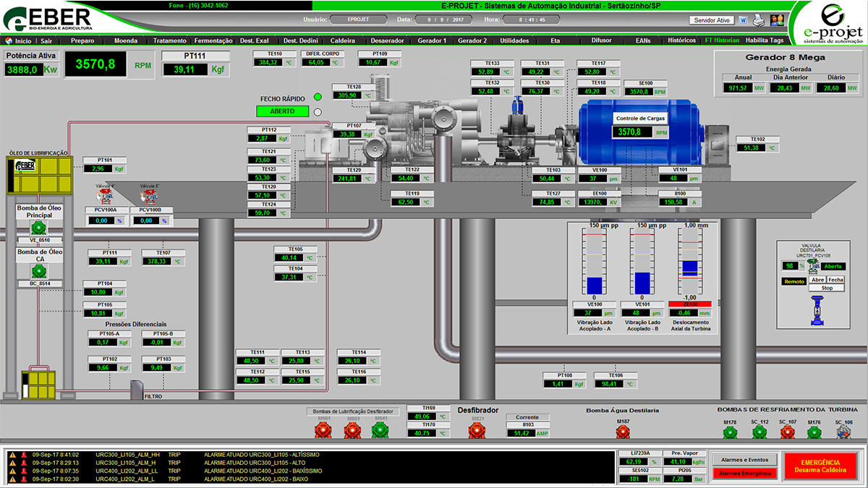
Task: Click the VE100 vibration bar gauge
Action: 594,260
